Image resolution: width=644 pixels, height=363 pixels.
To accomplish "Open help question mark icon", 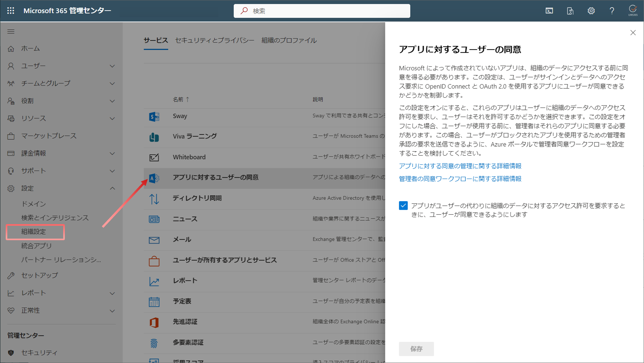I will (612, 11).
